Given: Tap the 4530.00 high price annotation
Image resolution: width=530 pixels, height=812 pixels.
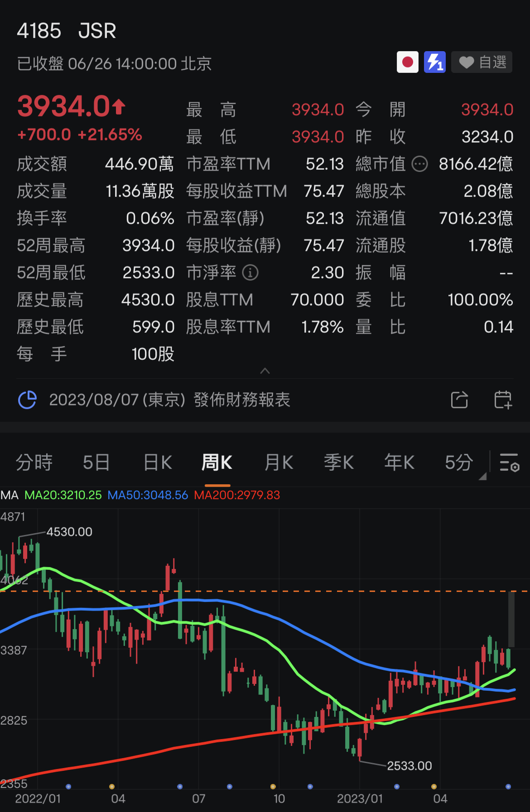Looking at the screenshot, I should pyautogui.click(x=69, y=532).
